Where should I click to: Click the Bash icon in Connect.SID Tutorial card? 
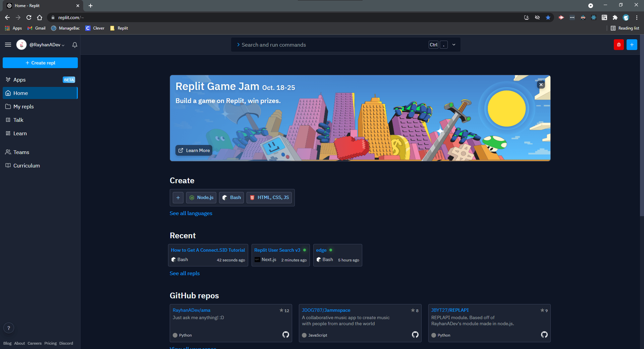click(174, 259)
